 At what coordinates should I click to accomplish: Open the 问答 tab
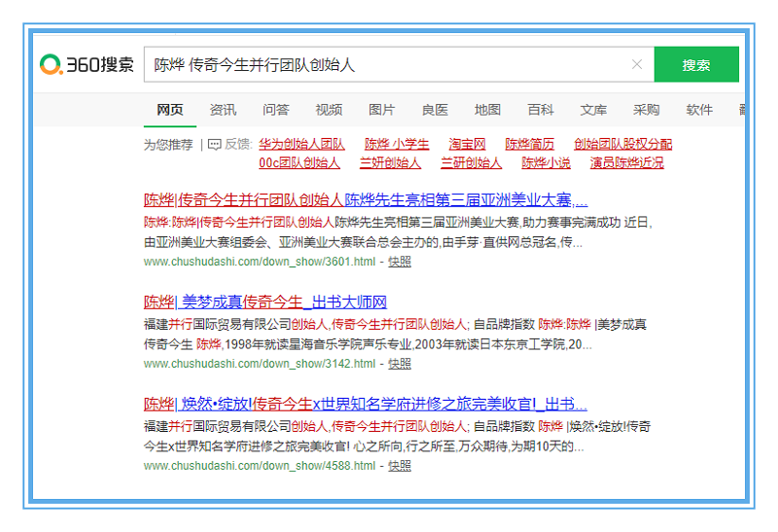pos(275,110)
